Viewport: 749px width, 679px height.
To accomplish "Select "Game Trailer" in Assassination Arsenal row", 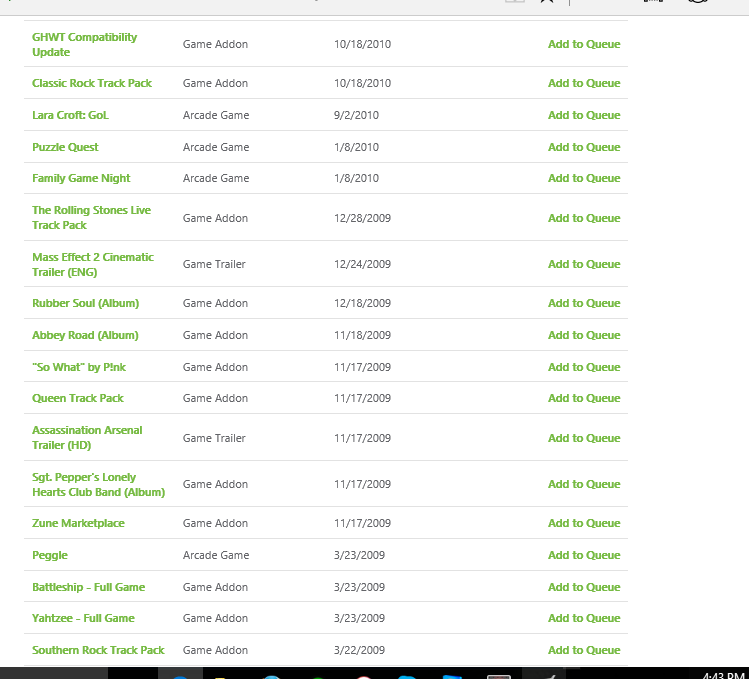I will click(x=214, y=438).
